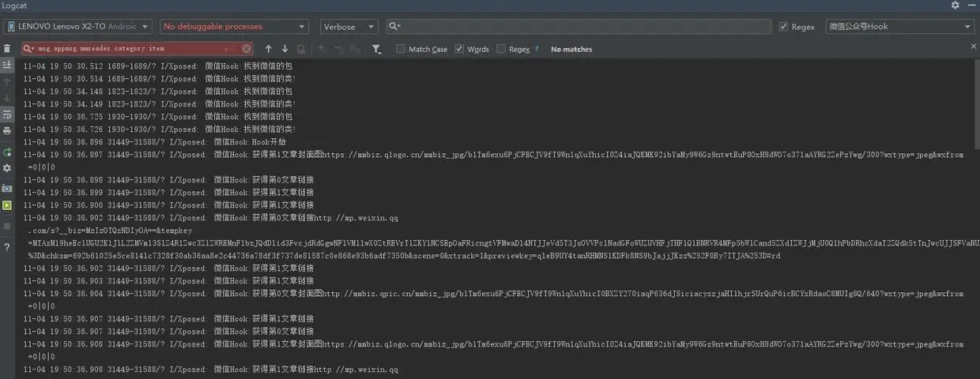Click the 19:50:30.514 log line '找到微信的类!'
The width and height of the screenshot is (980, 379).
[x=160, y=78]
